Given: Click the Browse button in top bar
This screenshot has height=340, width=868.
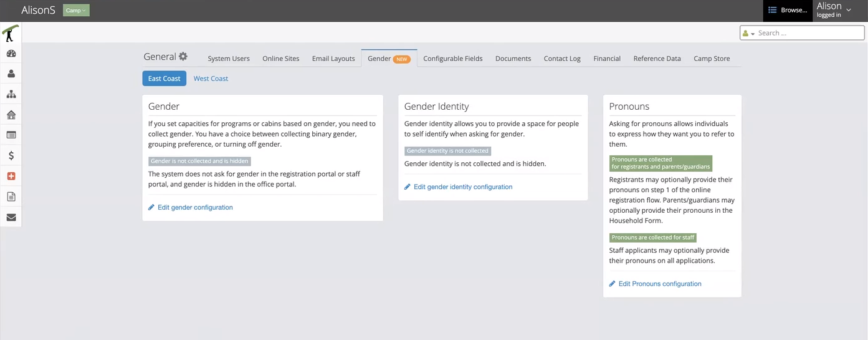Looking at the screenshot, I should coord(788,10).
